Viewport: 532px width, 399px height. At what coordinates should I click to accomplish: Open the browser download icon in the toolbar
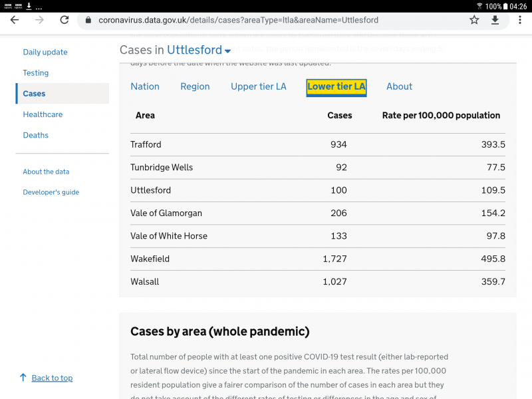pyautogui.click(x=495, y=21)
